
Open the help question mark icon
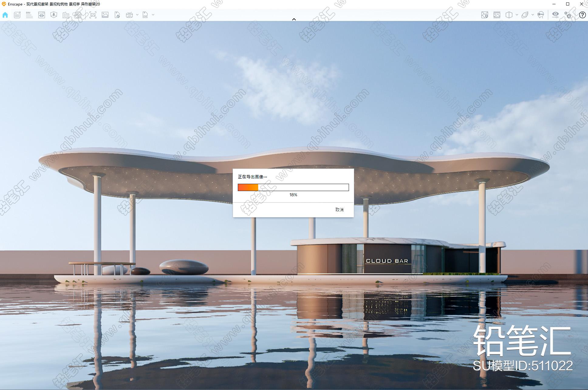[x=582, y=15]
